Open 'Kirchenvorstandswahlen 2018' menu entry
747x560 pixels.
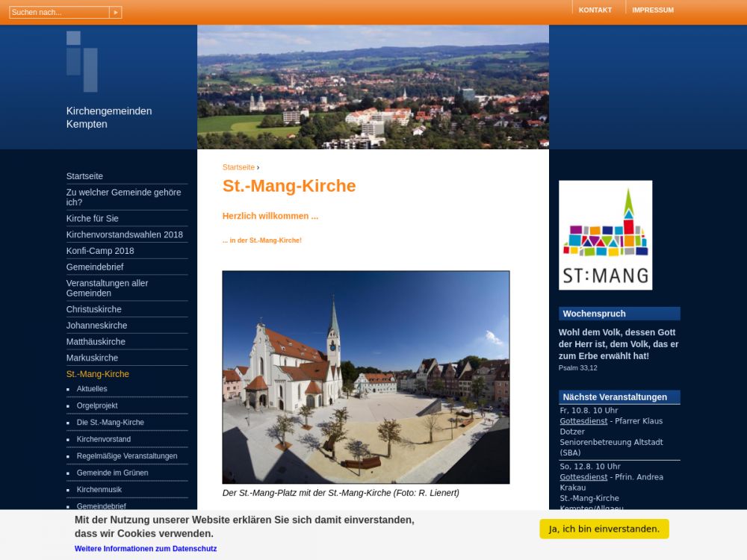[124, 234]
